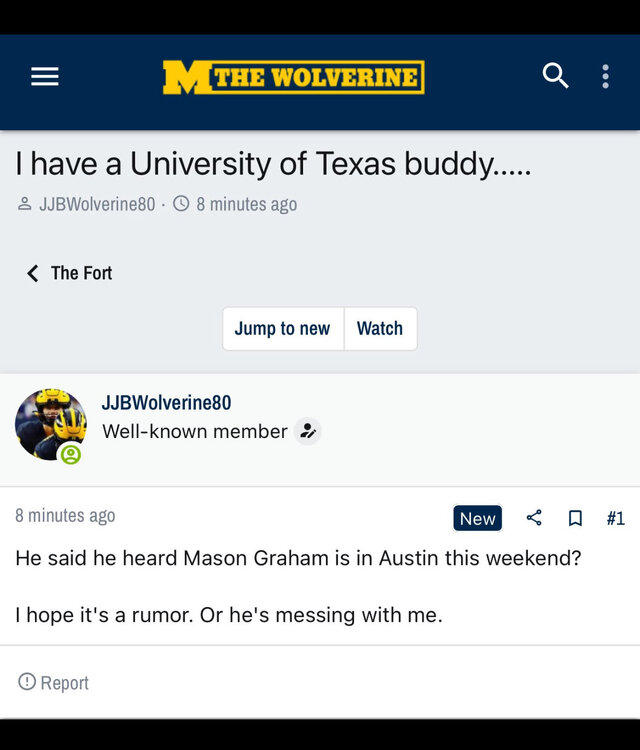The image size is (640, 750).
Task: Go back to The Fort forum
Action: tap(70, 273)
